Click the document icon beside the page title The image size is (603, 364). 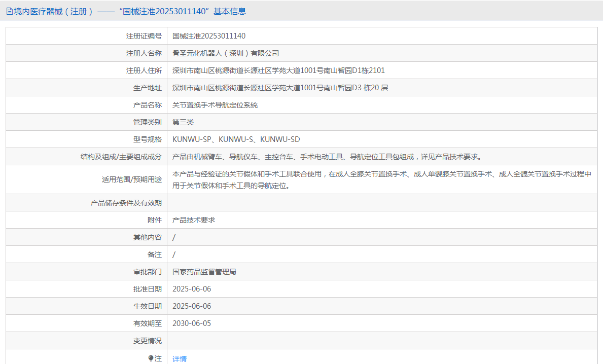click(x=9, y=12)
